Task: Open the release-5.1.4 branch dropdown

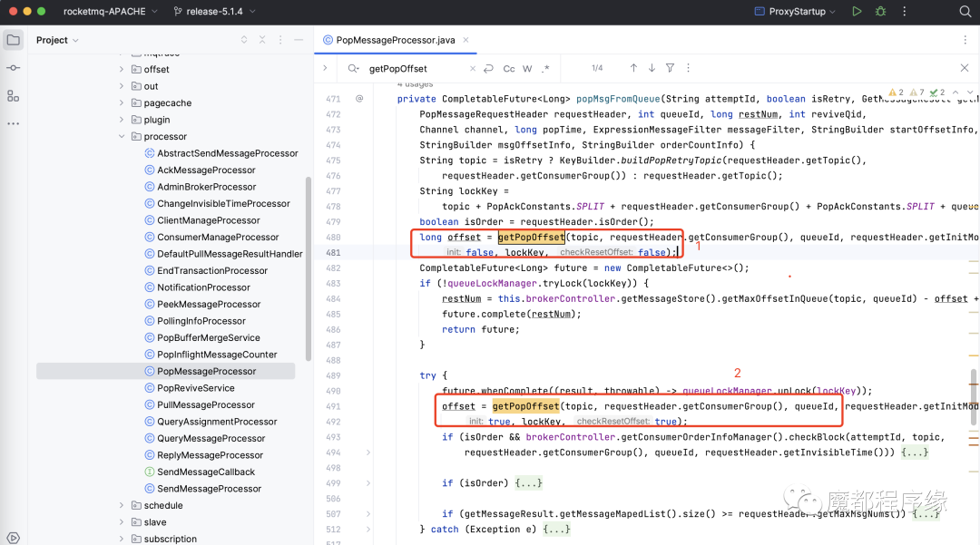Action: [x=214, y=11]
